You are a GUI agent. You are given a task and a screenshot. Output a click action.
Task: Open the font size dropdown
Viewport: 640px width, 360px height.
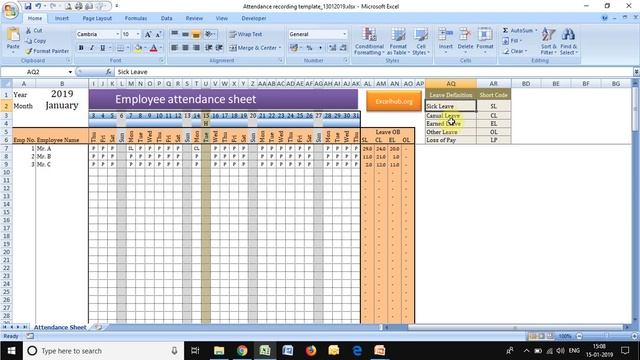coord(138,34)
